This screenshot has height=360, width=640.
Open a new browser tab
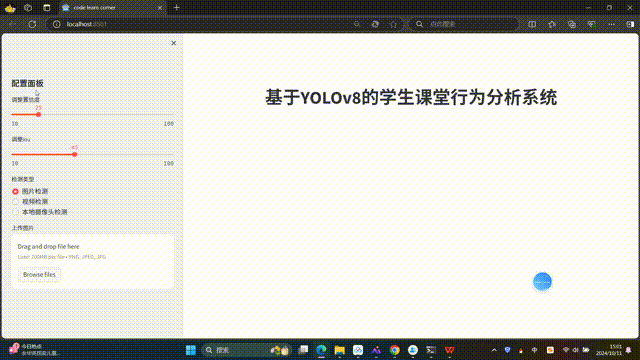click(176, 7)
